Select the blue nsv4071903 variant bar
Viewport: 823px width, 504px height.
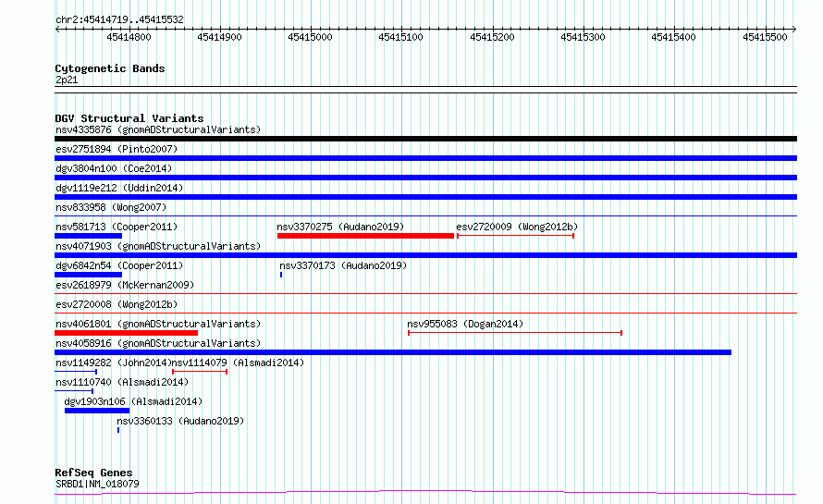coord(425,255)
